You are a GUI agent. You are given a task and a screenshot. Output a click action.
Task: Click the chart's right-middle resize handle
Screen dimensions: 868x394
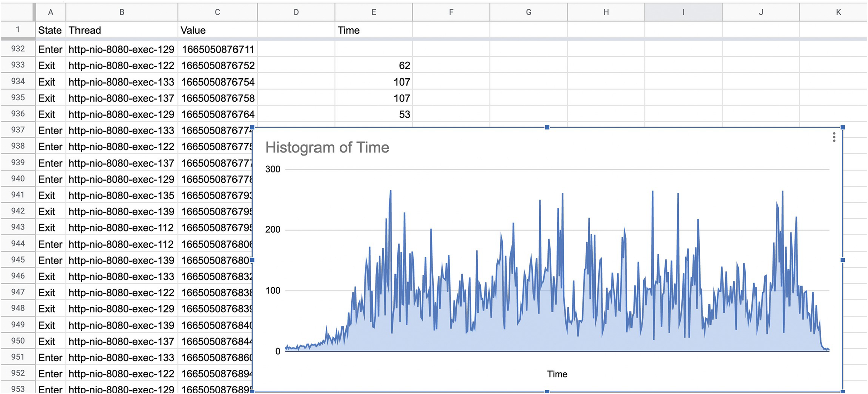coord(842,260)
